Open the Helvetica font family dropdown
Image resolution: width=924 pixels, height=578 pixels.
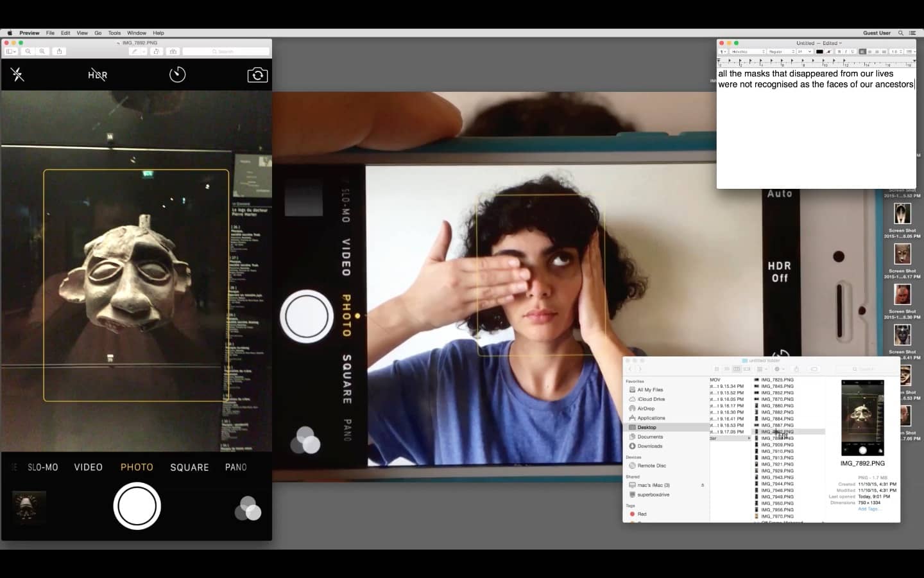748,51
